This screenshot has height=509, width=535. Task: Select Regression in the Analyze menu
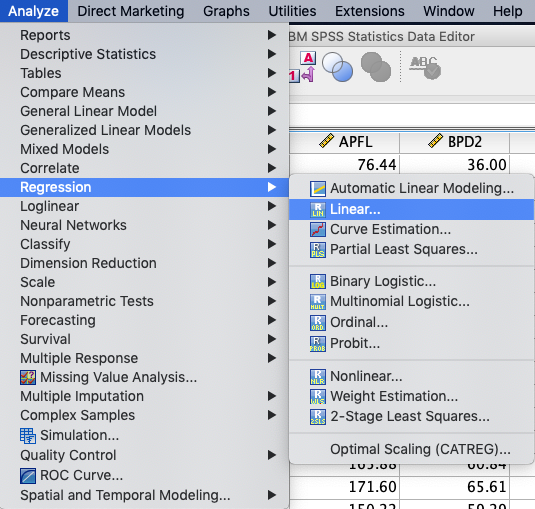[144, 187]
